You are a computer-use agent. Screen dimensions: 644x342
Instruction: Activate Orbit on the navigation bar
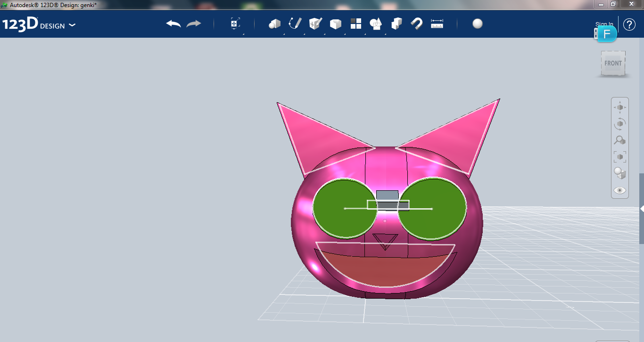tap(620, 124)
